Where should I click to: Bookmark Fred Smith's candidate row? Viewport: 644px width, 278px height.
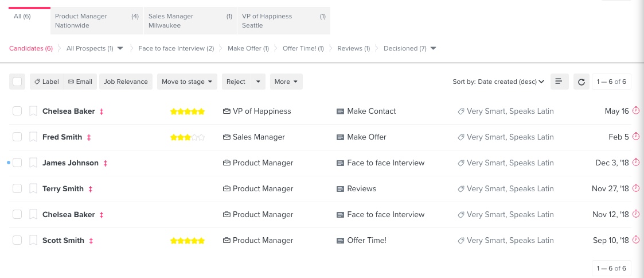[33, 137]
